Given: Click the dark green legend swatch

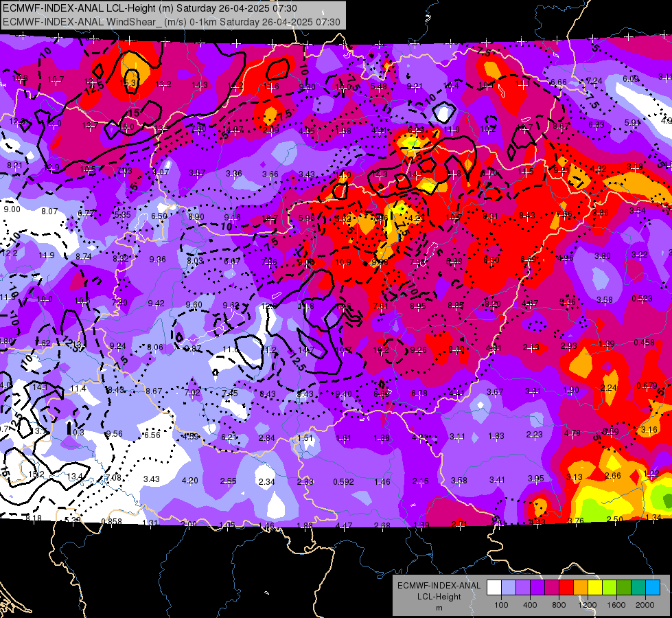Looking at the screenshot, I should pyautogui.click(x=623, y=588).
